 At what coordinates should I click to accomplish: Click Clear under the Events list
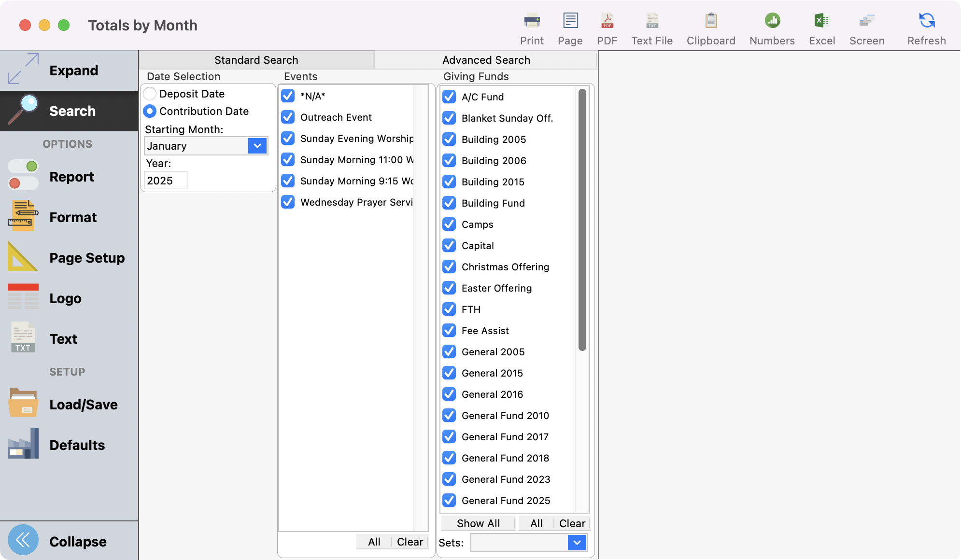(x=410, y=542)
